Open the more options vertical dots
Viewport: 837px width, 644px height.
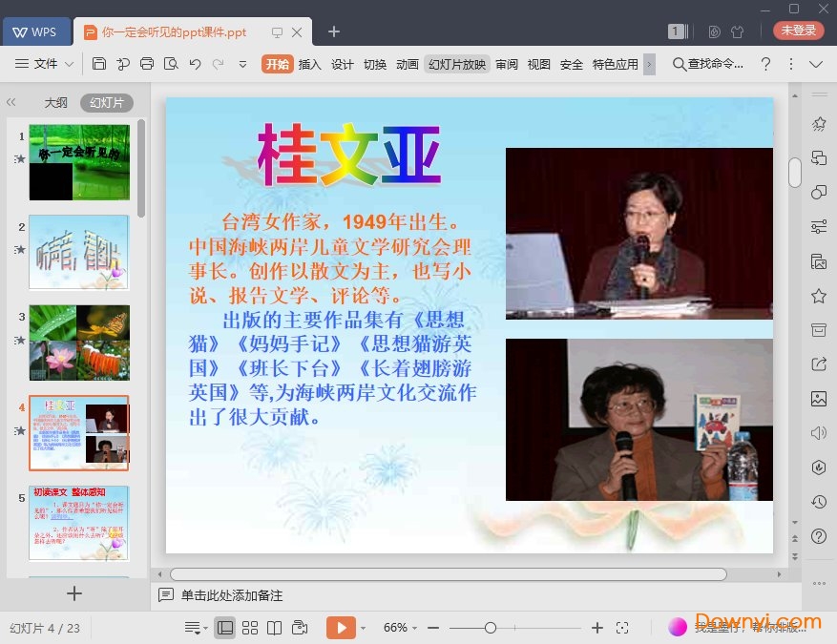click(791, 64)
